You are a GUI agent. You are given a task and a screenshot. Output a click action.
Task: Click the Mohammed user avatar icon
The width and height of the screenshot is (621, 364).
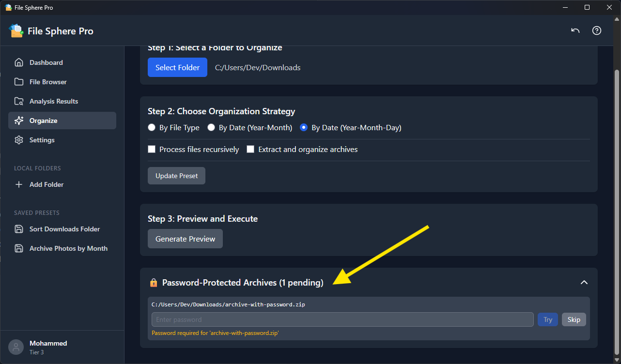tap(16, 347)
